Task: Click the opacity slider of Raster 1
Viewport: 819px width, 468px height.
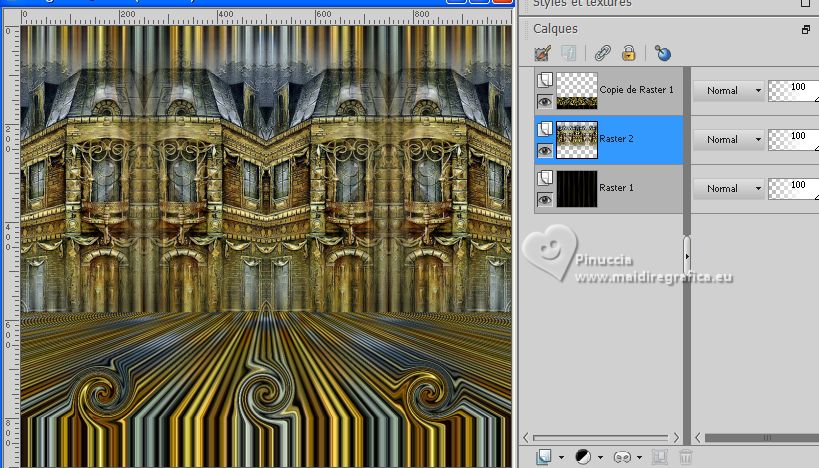Action: (793, 189)
